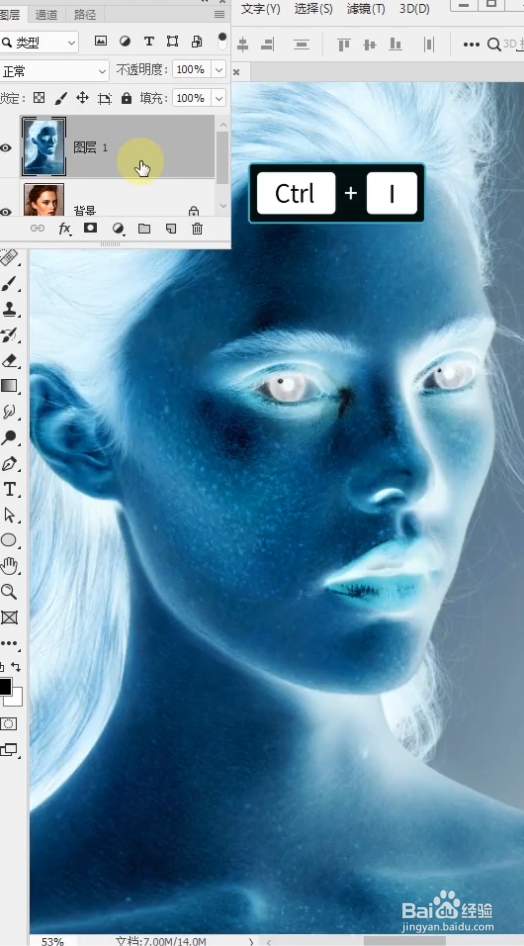Open the 滤镜(T) menu
Viewport: 524px width, 946px height.
tap(366, 8)
